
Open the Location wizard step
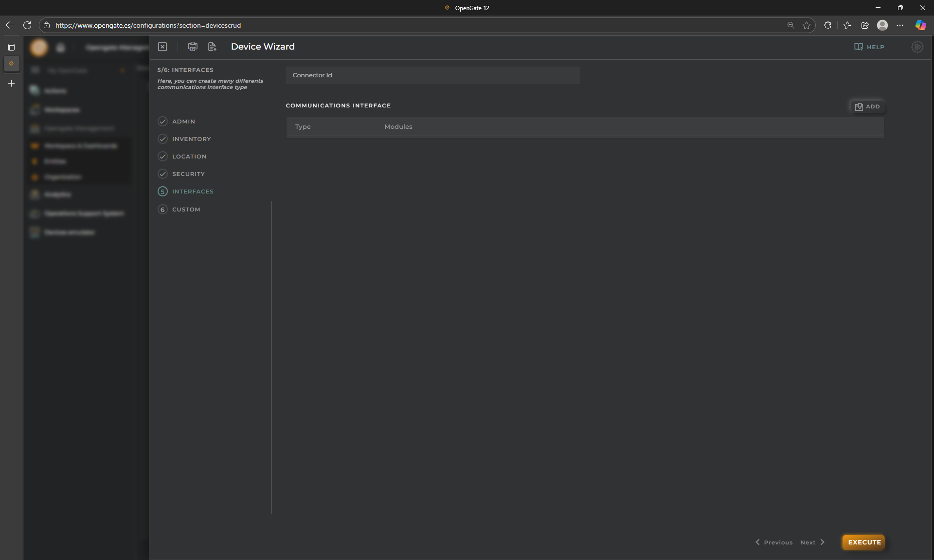tap(189, 157)
